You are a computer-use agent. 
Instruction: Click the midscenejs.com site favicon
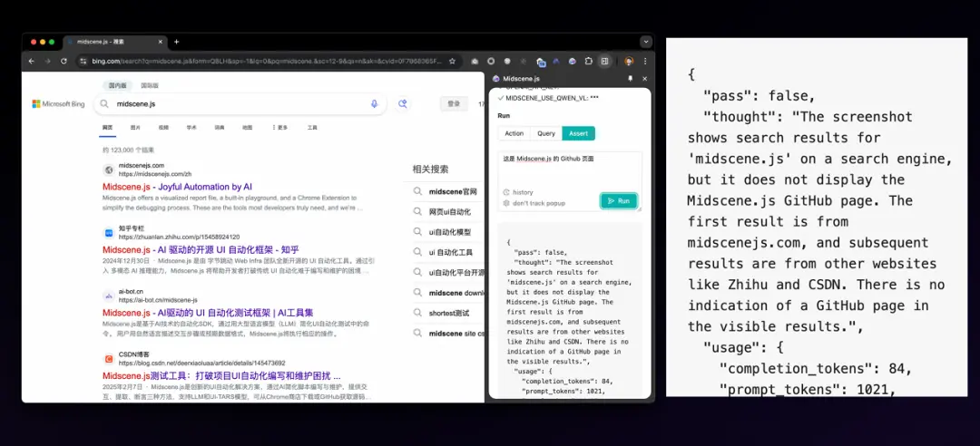tap(109, 170)
